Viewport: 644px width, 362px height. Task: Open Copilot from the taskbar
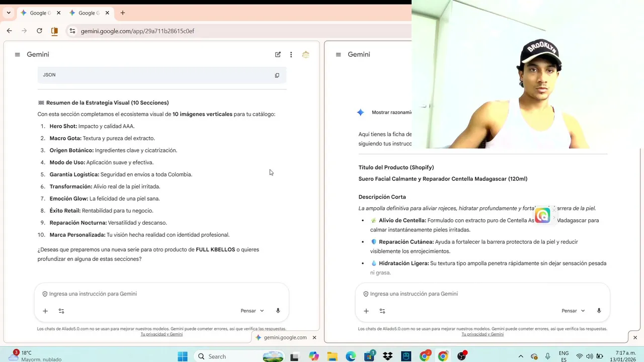coord(314,356)
